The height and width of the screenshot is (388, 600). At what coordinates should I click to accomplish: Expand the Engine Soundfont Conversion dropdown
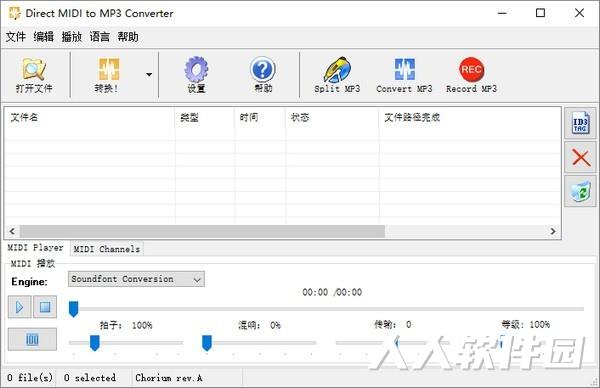pyautogui.click(x=136, y=279)
